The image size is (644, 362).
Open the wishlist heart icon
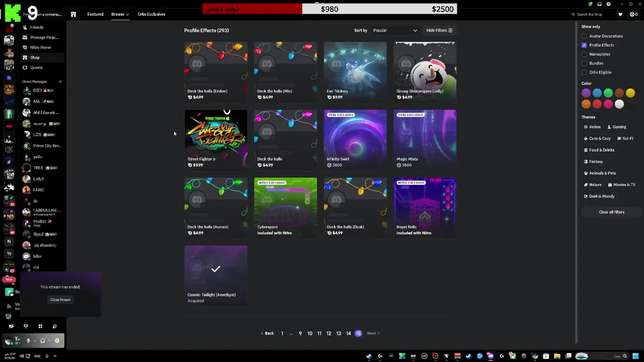click(620, 15)
